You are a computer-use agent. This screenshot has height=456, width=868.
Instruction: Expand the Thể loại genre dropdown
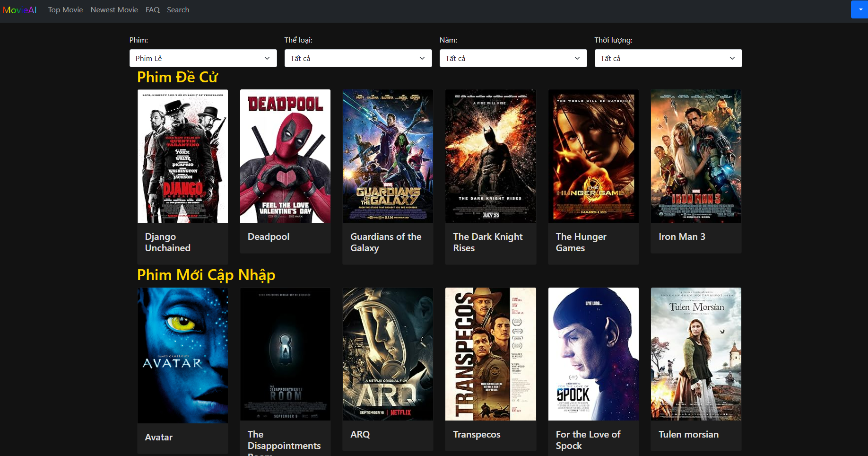click(358, 58)
